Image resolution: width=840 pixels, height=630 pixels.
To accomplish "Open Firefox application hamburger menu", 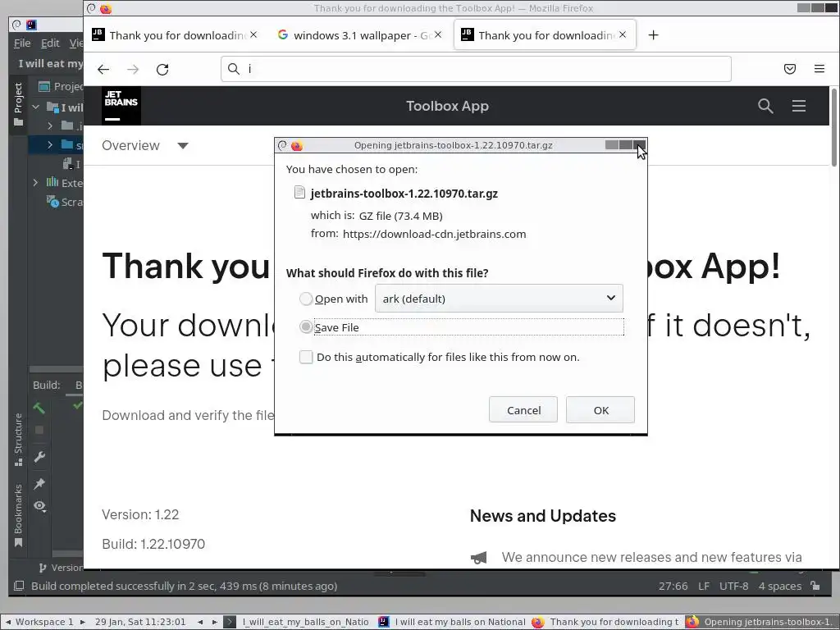I will (x=819, y=69).
